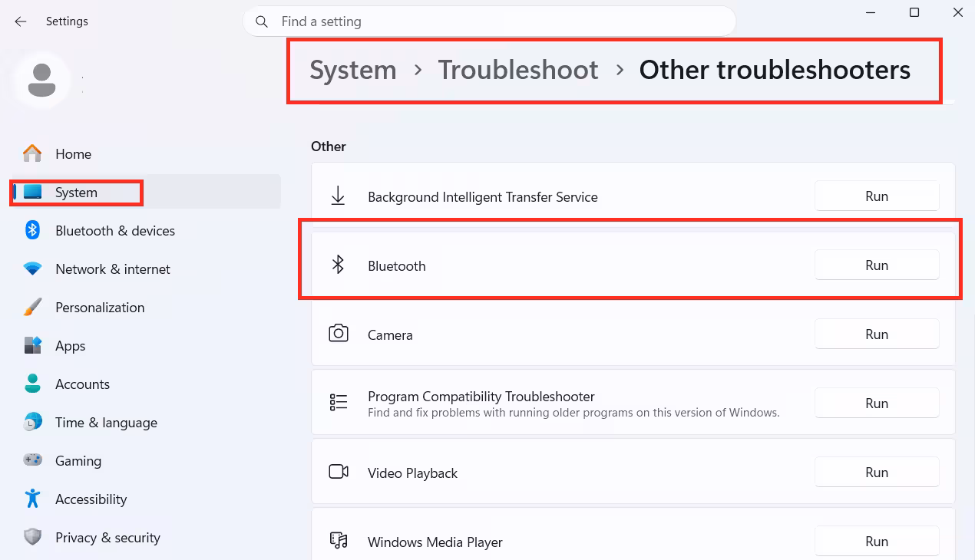Click the Other troubleshooters heading

pos(775,70)
